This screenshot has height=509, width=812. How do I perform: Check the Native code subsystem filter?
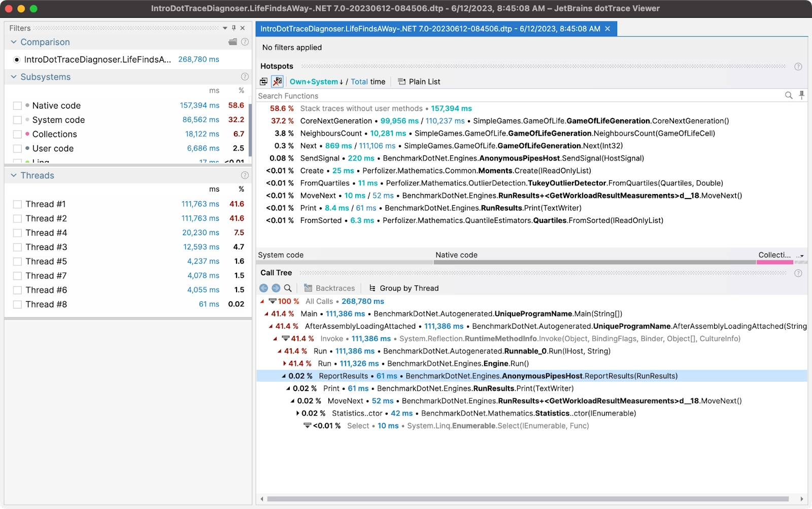[x=17, y=106]
